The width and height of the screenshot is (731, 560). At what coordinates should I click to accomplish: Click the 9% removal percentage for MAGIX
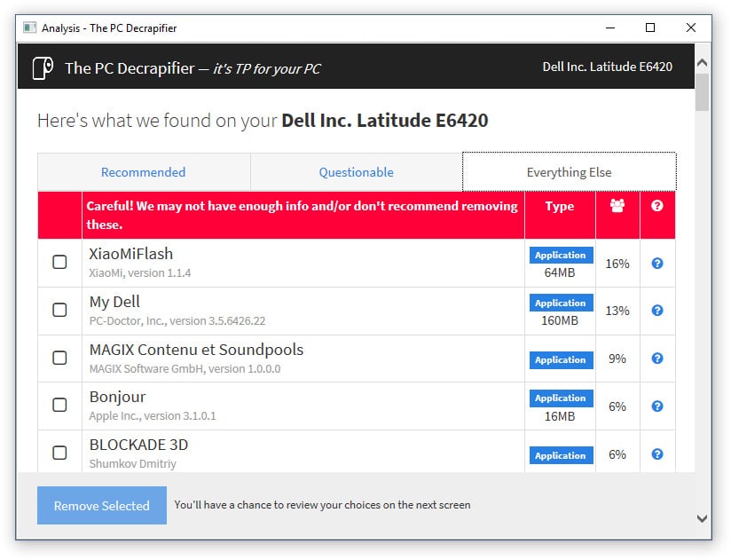(617, 359)
